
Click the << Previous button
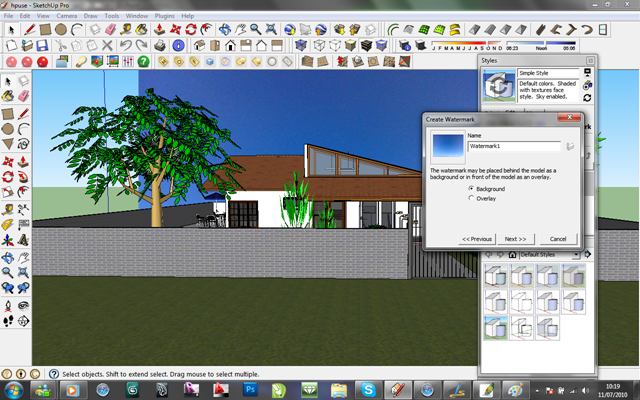tap(477, 239)
